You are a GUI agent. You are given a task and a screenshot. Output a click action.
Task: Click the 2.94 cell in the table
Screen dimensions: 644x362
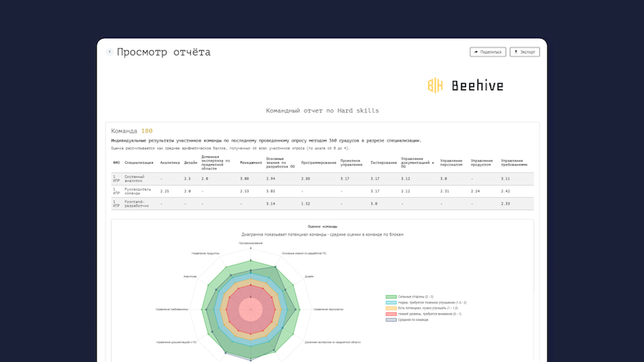pyautogui.click(x=270, y=179)
